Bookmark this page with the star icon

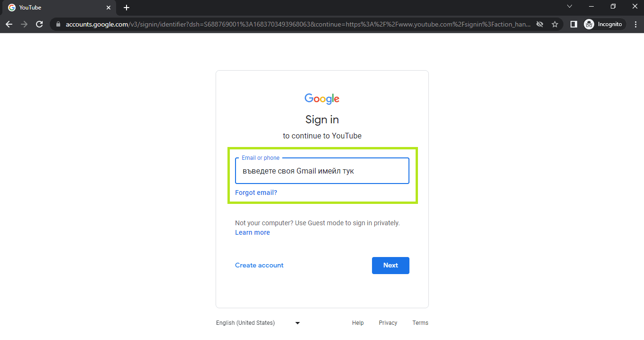point(555,24)
